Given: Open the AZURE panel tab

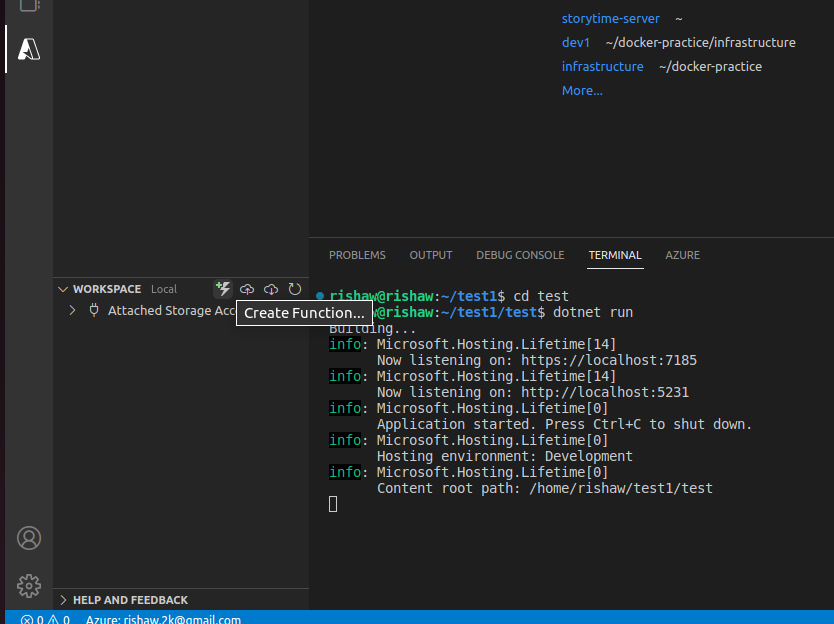Looking at the screenshot, I should 683,255.
